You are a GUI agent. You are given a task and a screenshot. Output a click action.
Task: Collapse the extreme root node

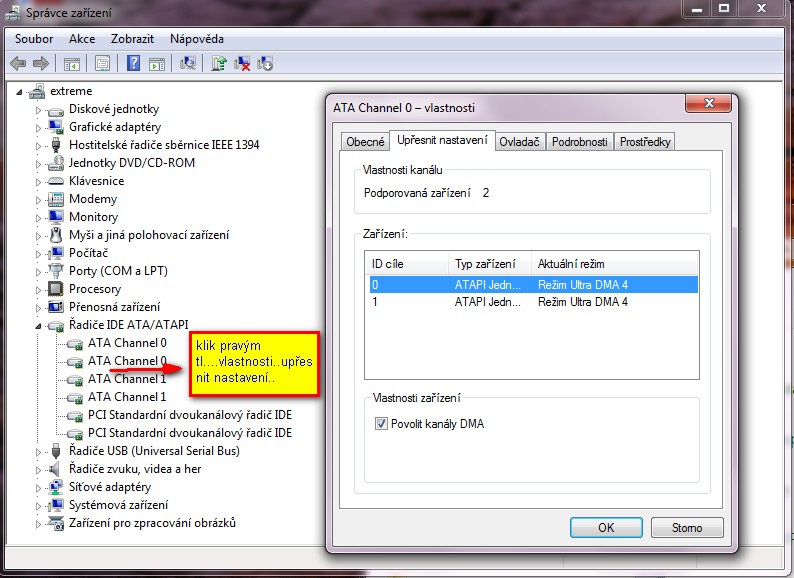point(19,92)
